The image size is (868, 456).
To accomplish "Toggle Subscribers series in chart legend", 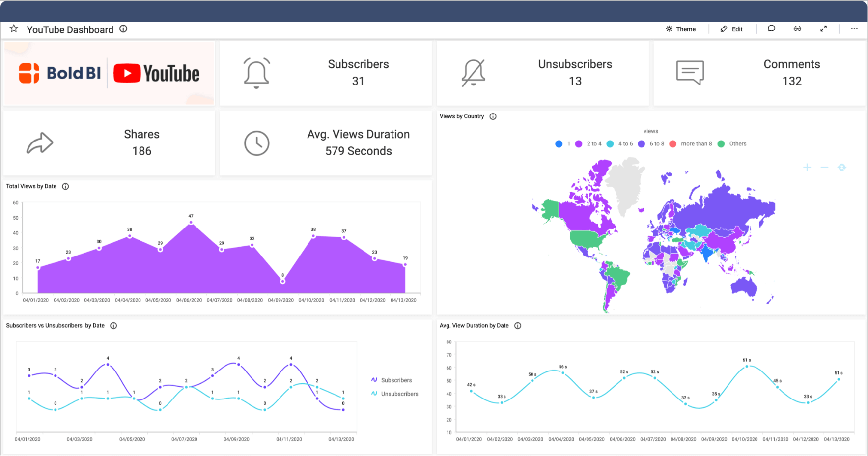I will [392, 380].
